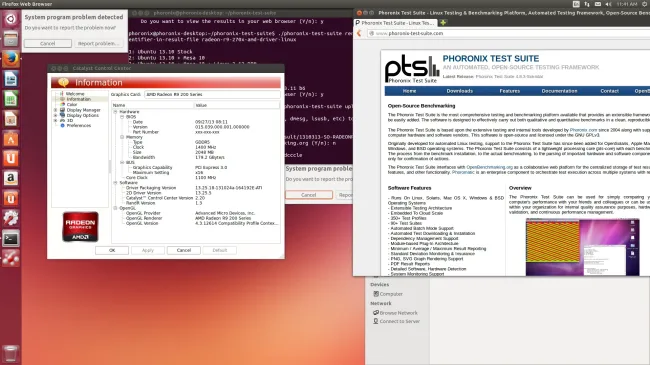Click the Name column header
Screen dimensions: 650x365
tap(153, 105)
